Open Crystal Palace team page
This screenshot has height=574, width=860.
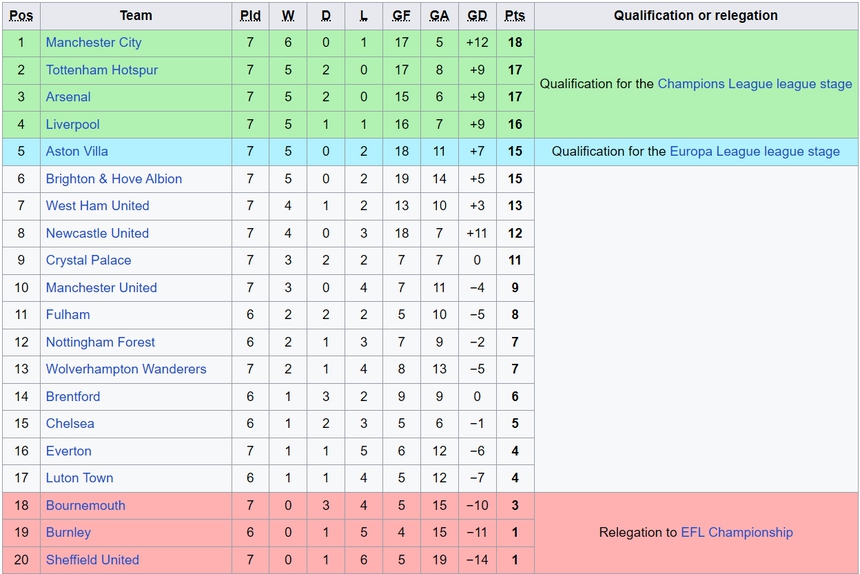[89, 260]
